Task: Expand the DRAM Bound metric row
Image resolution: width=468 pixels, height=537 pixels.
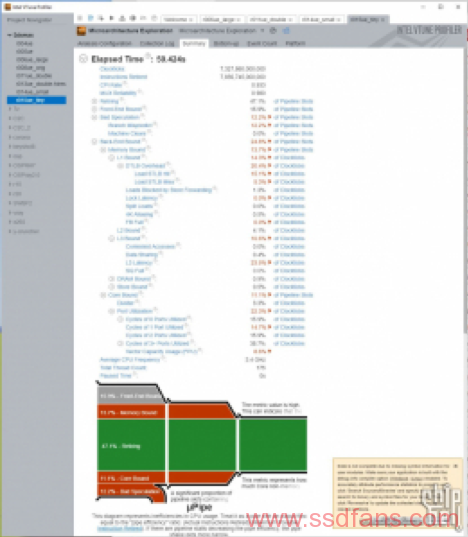Action: (111, 279)
